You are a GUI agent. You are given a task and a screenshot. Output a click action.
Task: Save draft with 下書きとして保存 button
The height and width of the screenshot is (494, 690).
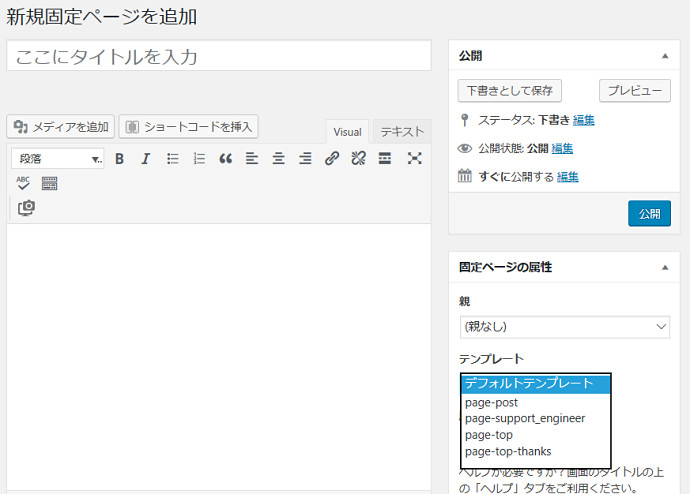click(509, 90)
